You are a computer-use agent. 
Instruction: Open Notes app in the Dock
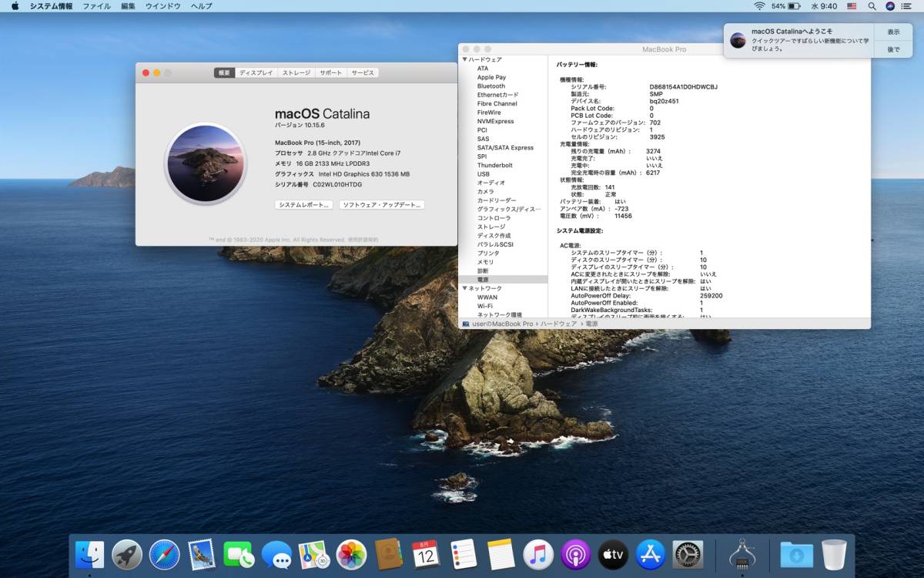(x=501, y=554)
